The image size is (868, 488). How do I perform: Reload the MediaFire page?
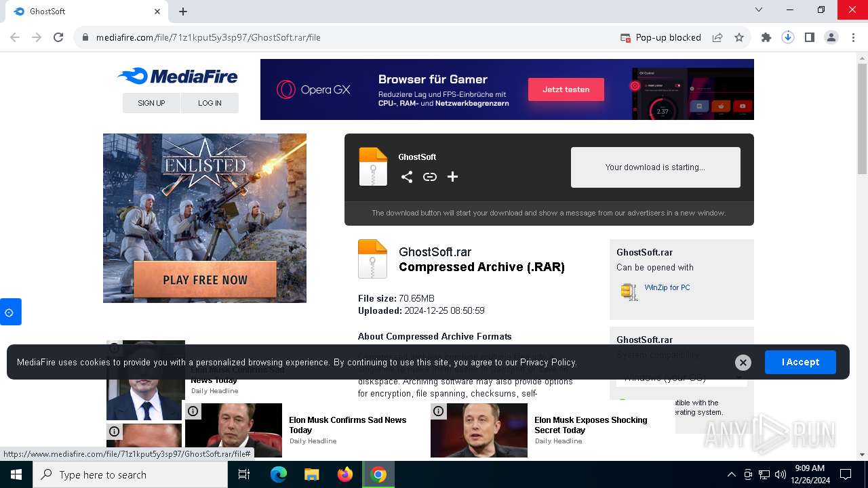pos(58,38)
